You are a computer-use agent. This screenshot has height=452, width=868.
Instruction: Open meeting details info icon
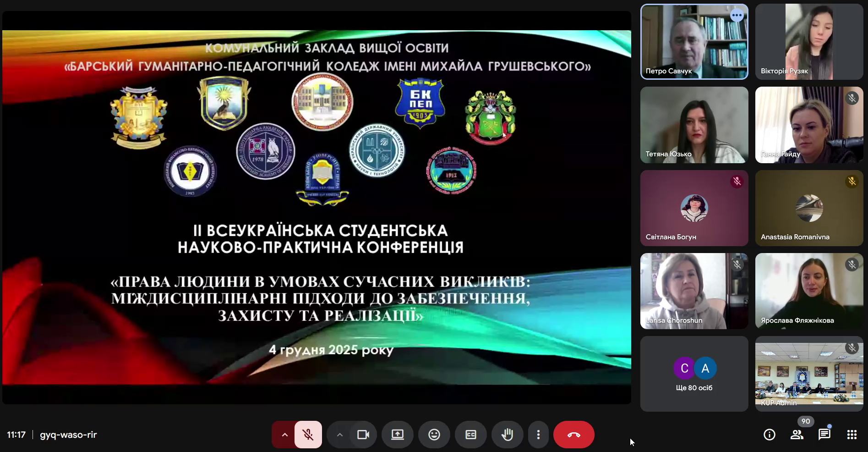(x=769, y=435)
